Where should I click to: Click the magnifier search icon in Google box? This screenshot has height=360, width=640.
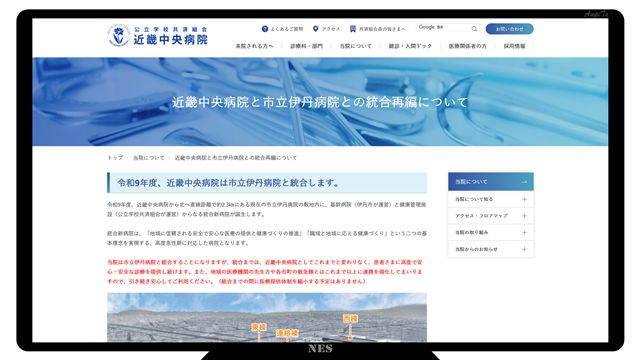coord(474,29)
